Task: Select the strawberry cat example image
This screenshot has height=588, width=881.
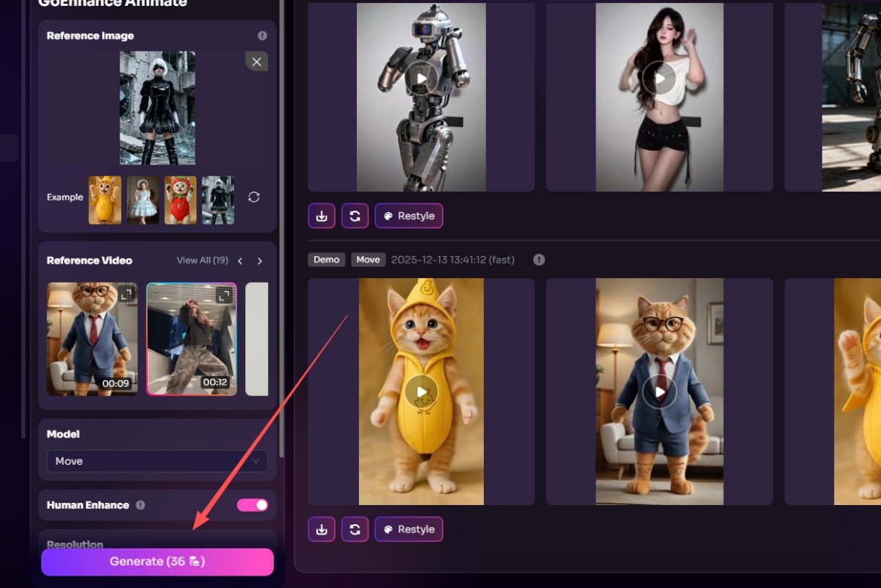Action: click(180, 200)
